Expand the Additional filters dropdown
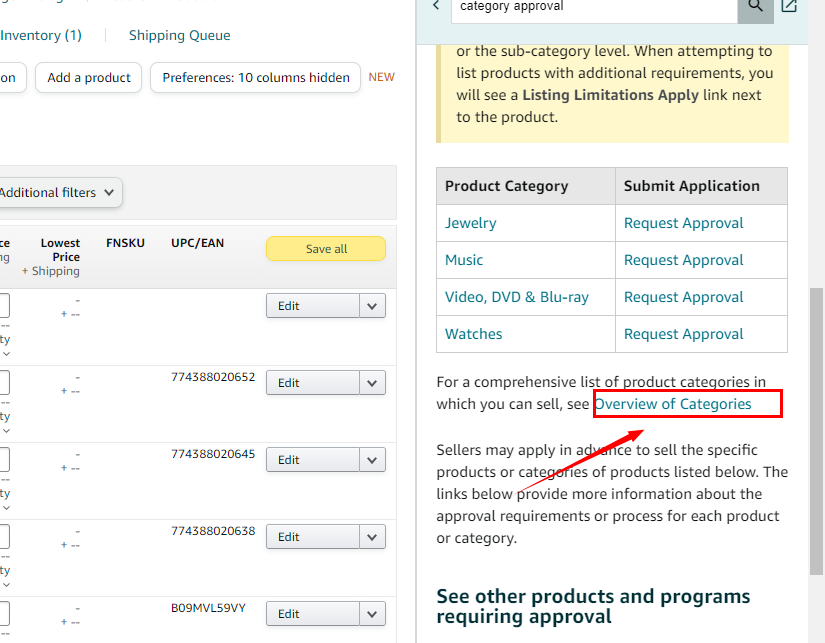The image size is (825, 643). tap(58, 192)
